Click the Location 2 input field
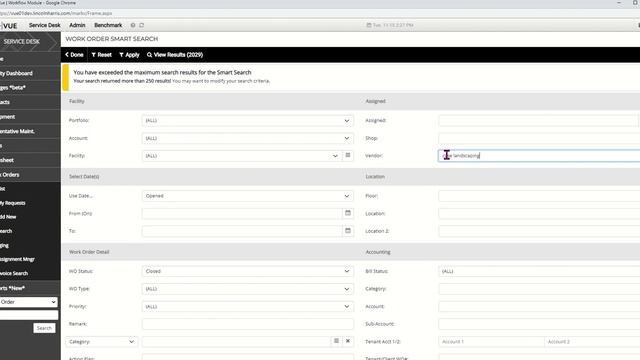Image resolution: width=640 pixels, height=360 pixels. (x=539, y=231)
